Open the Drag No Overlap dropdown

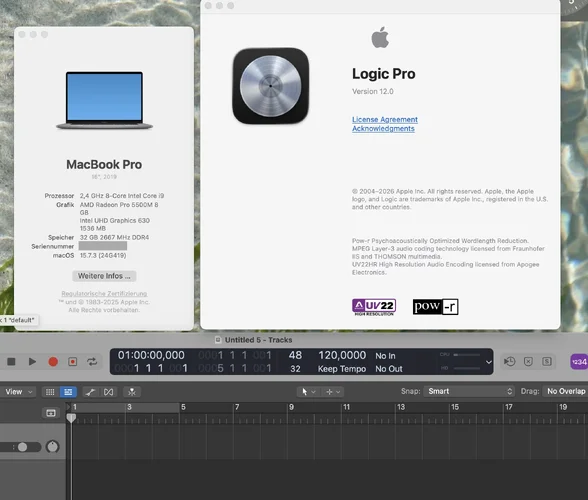[566, 391]
